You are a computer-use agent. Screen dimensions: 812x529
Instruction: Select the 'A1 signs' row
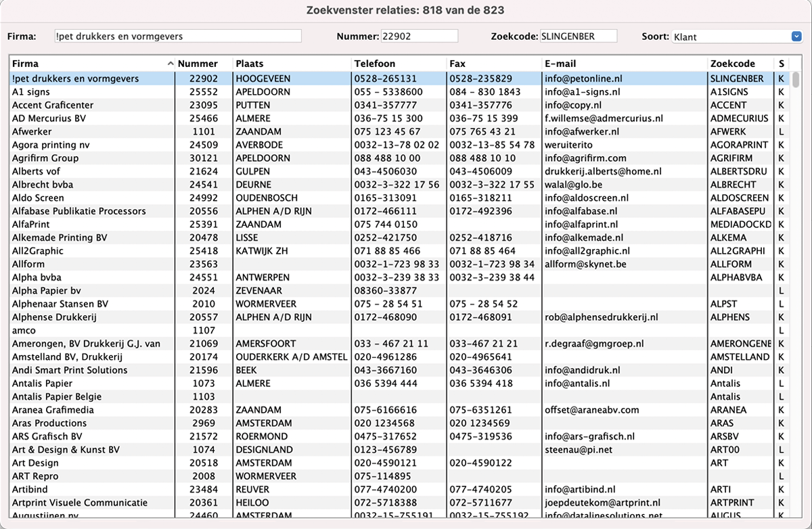click(401, 92)
